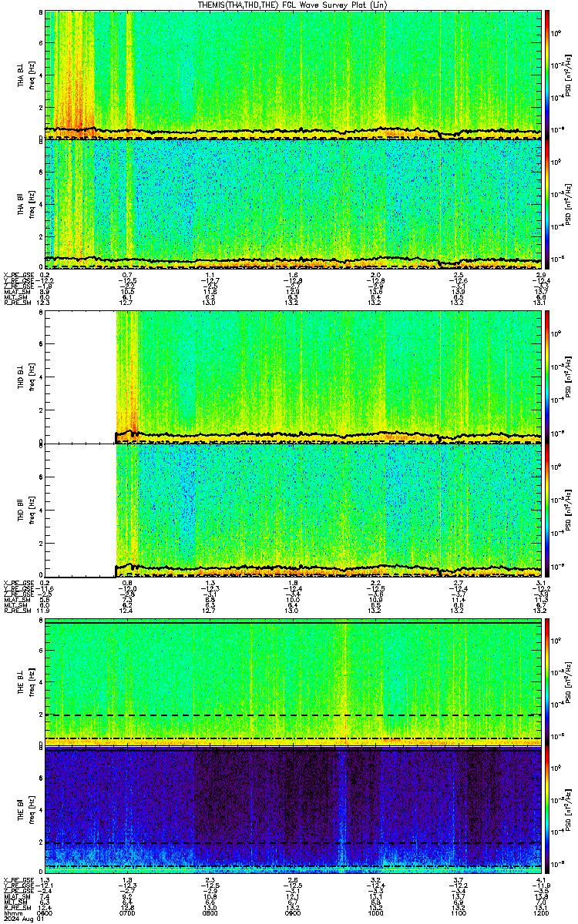This screenshot has height=924, width=578.
Task: Click the white data gap in THD panel
Action: click(x=80, y=444)
